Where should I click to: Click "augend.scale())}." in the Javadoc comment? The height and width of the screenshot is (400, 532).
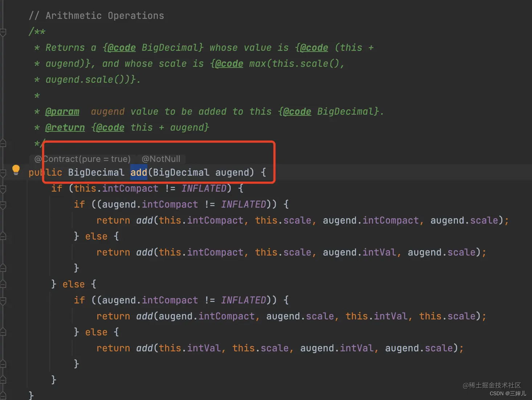(93, 79)
